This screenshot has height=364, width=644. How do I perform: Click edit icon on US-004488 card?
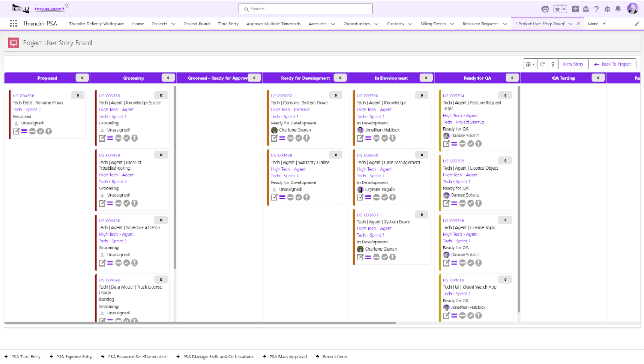point(275,197)
